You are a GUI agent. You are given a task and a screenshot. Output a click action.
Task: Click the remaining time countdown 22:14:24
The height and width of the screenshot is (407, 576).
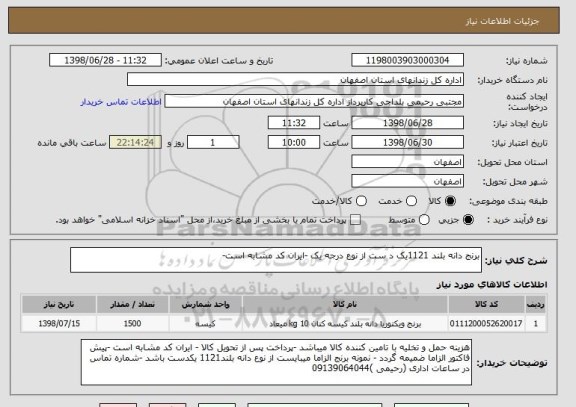pyautogui.click(x=135, y=142)
